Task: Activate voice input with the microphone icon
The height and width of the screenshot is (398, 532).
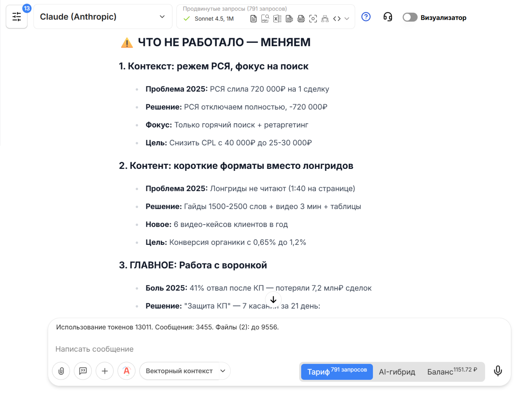Action: point(498,371)
